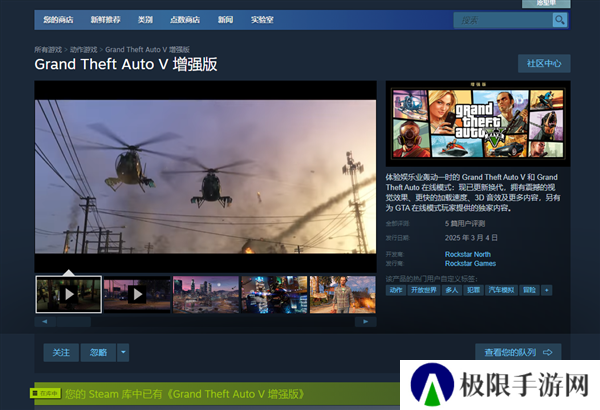This screenshot has width=600, height=410.
Task: Select the 汽车模拟 tag
Action: click(501, 290)
